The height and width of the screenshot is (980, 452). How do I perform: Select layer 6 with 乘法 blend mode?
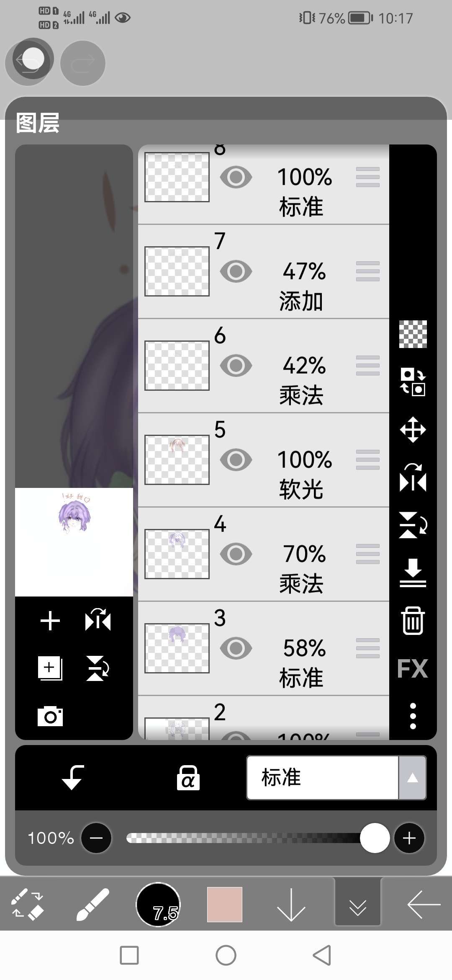(264, 366)
